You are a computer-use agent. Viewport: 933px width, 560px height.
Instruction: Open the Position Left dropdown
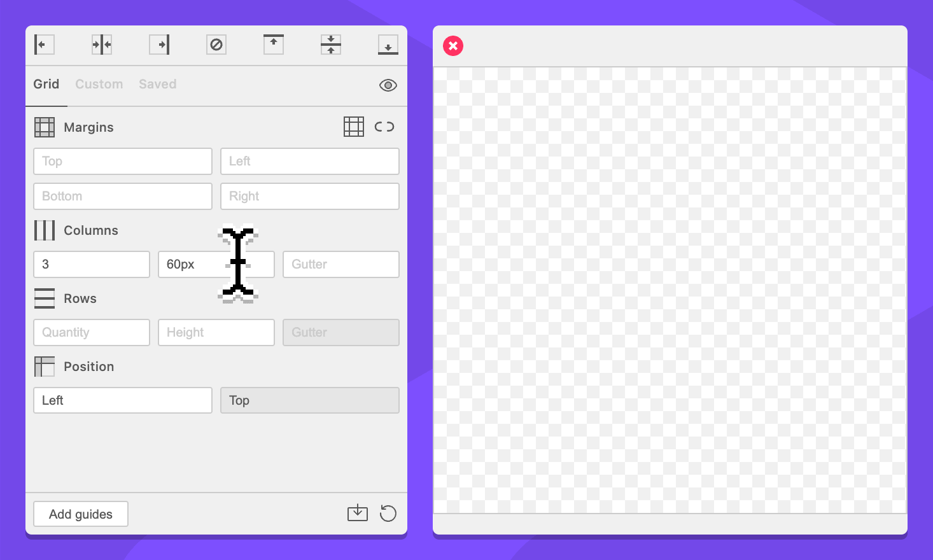pos(123,400)
